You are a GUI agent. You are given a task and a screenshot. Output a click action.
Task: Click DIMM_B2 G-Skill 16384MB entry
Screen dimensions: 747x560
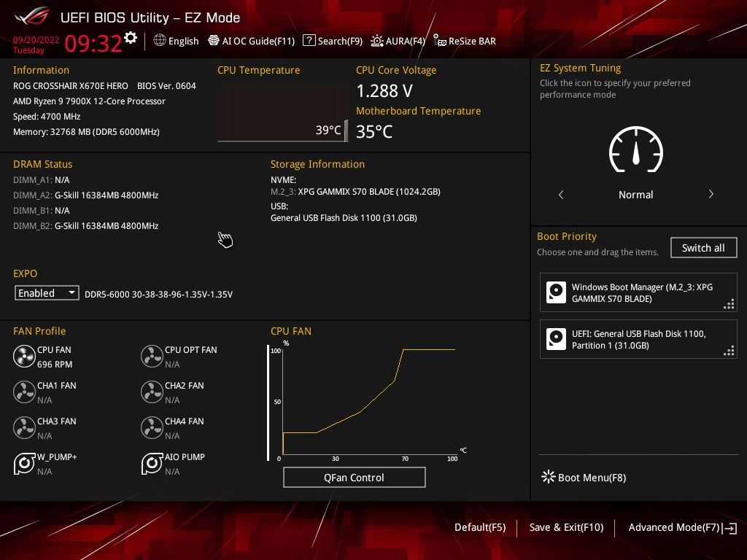click(86, 226)
